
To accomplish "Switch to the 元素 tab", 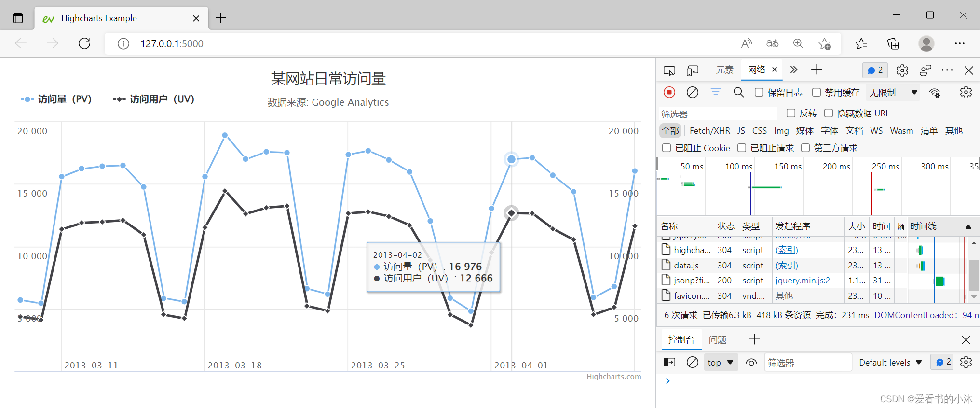I will [724, 70].
